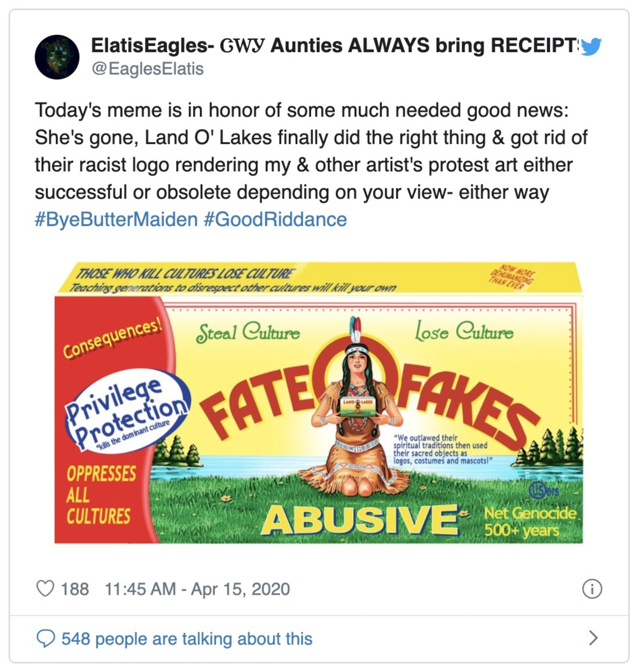Image resolution: width=637 pixels, height=672 pixels.
Task: Visit the @EaglesElatis handle
Action: click(x=147, y=69)
